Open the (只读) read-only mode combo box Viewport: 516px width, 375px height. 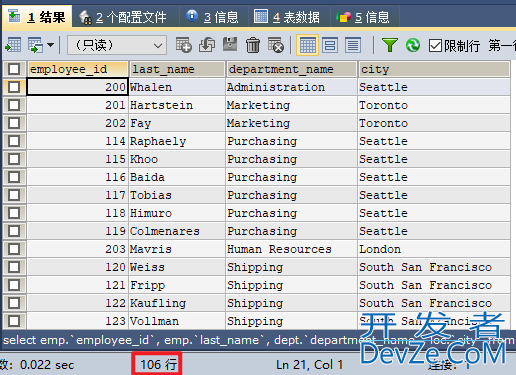[x=117, y=45]
